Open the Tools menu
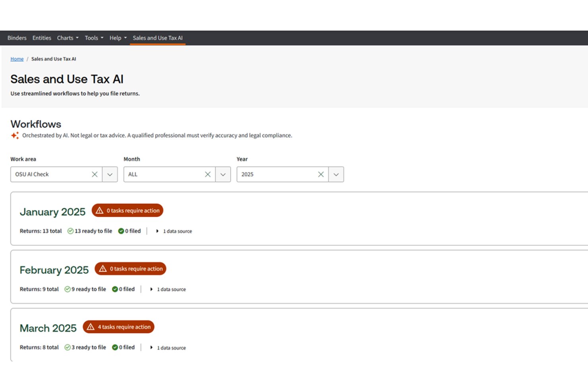This screenshot has width=588, height=392. pyautogui.click(x=94, y=38)
